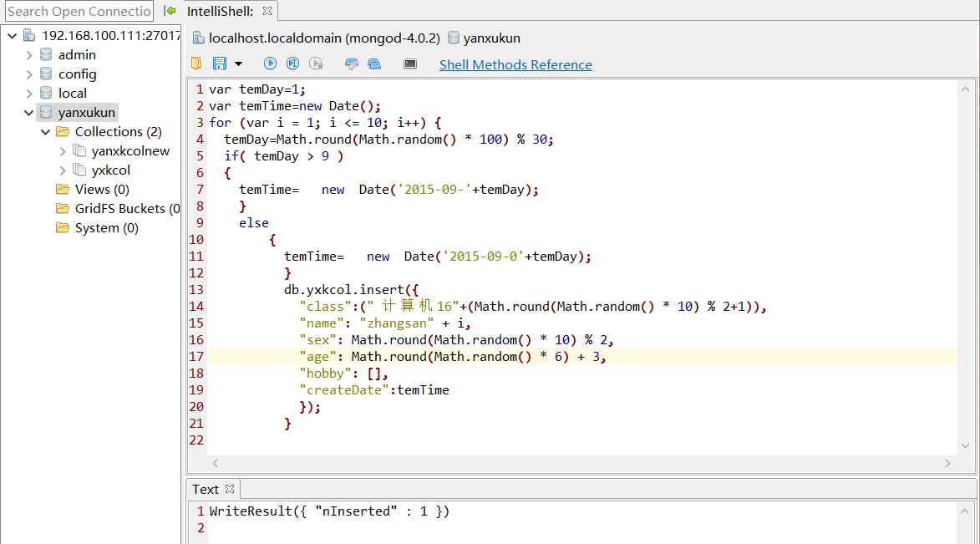Collapse the Collections (2) folder
Screen dimensions: 980x544
(x=46, y=132)
